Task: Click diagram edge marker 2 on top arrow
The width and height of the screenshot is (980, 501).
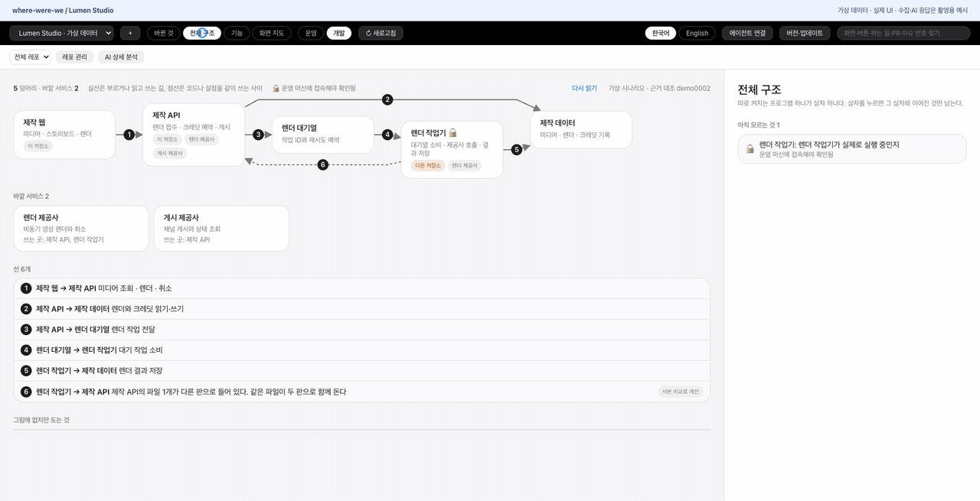Action: coord(387,99)
